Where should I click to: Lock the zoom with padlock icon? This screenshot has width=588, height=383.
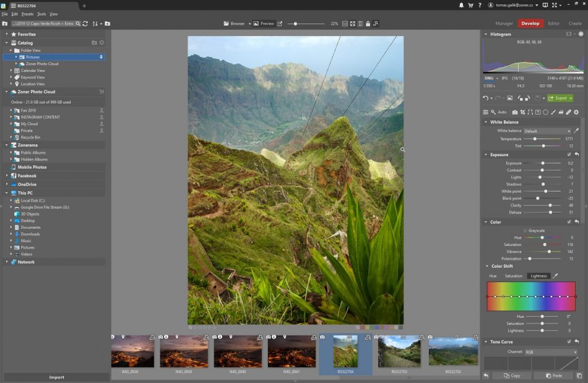(x=368, y=24)
